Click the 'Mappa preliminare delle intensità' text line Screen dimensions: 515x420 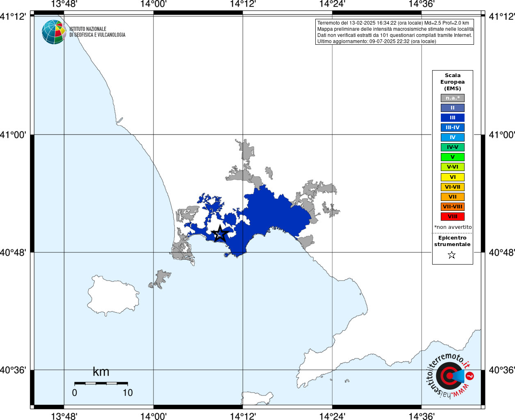click(x=395, y=29)
